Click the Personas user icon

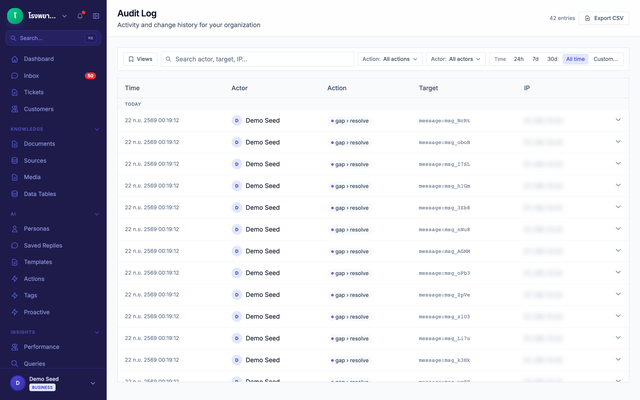[x=15, y=229]
